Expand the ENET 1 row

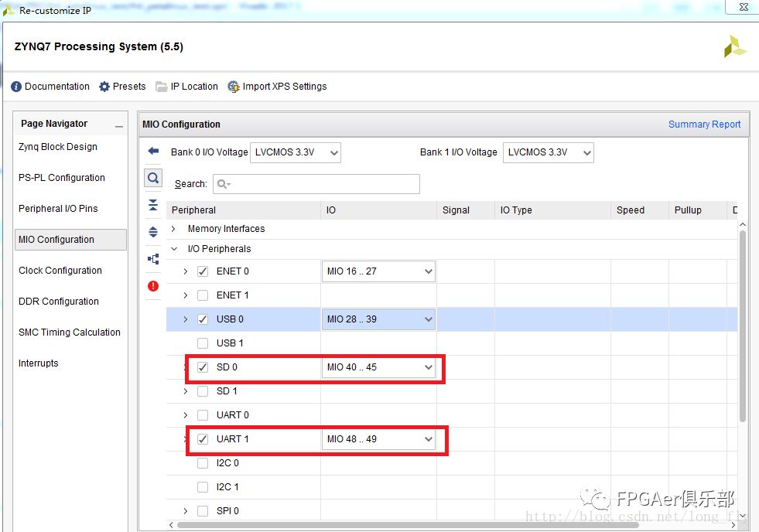coord(186,295)
